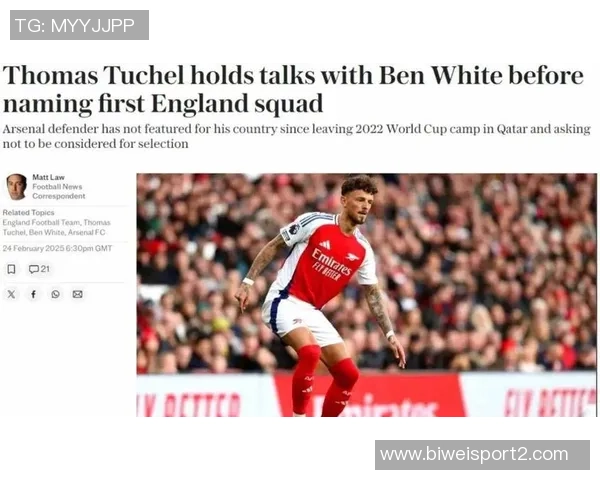This screenshot has width=600, height=480.
Task: Open the comments icon showing 21
Action: [39, 269]
